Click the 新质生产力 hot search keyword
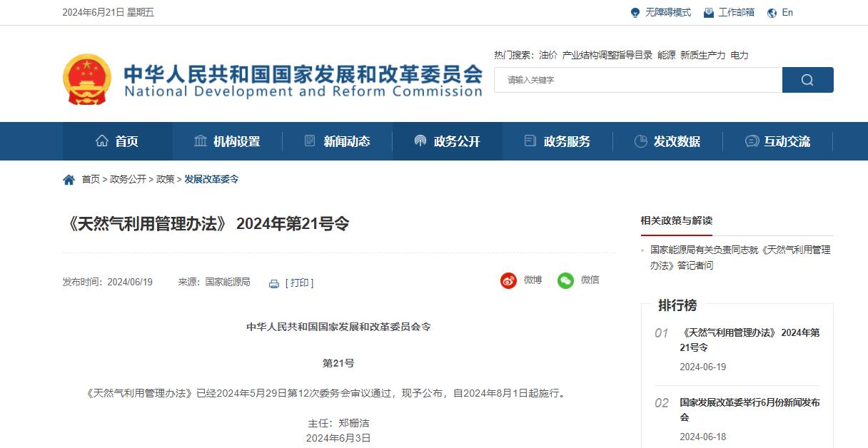Screen dimensions: 868x448 pyautogui.click(x=702, y=55)
